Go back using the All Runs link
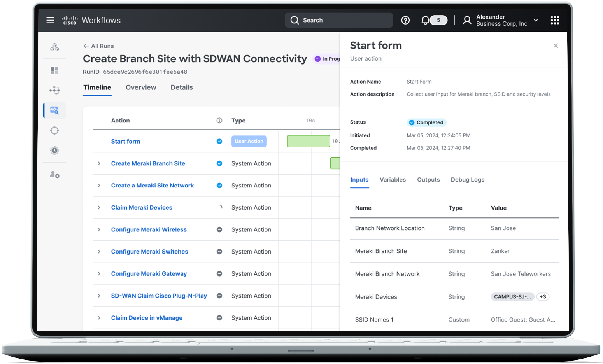 click(98, 45)
